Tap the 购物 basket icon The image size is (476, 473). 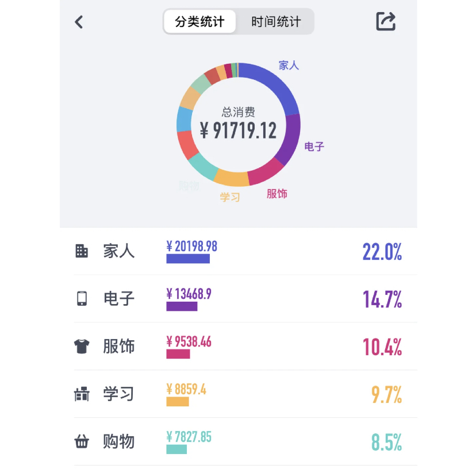(82, 442)
